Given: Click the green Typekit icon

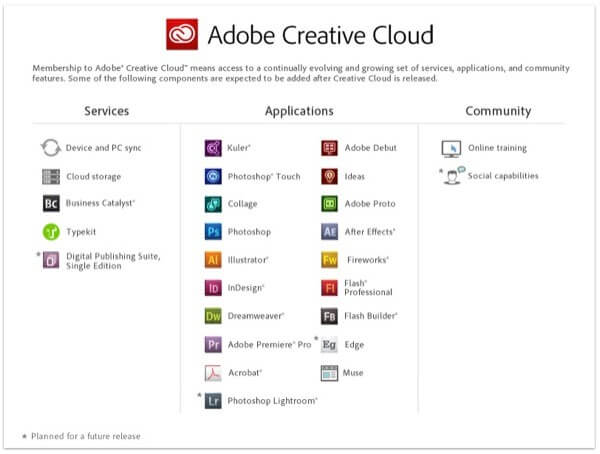Looking at the screenshot, I should (x=51, y=232).
